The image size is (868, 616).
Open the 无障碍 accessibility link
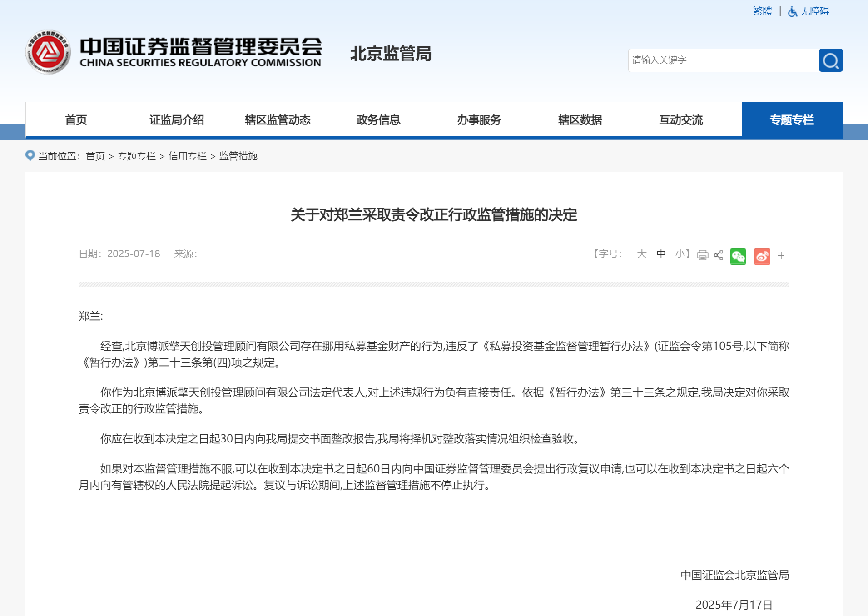coord(814,11)
